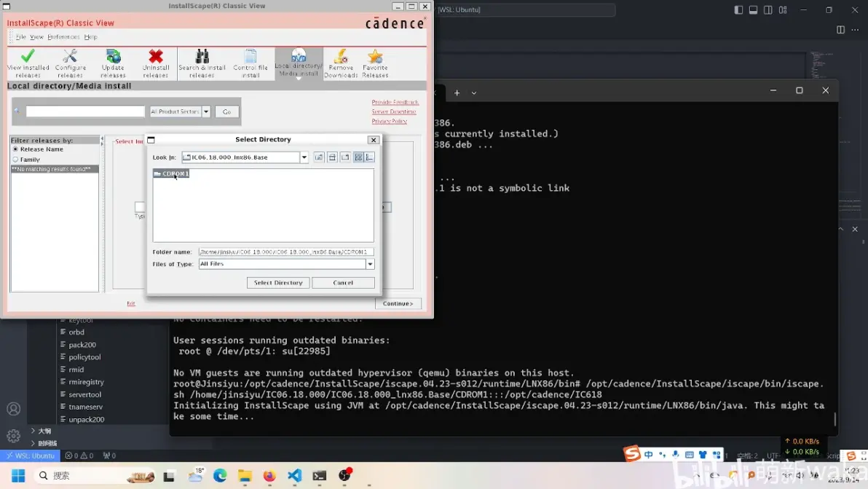
Task: Open the policytool file in VS Code explorer
Action: coord(84,357)
